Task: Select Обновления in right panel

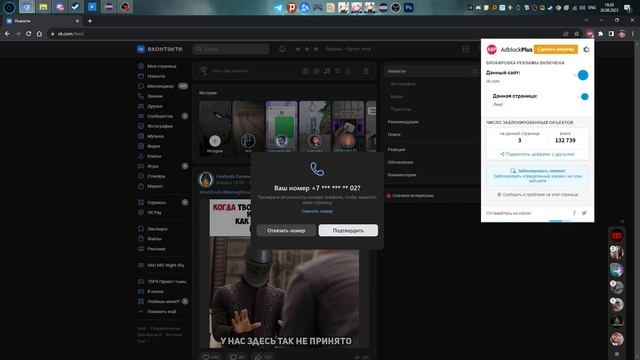Action: (400, 162)
